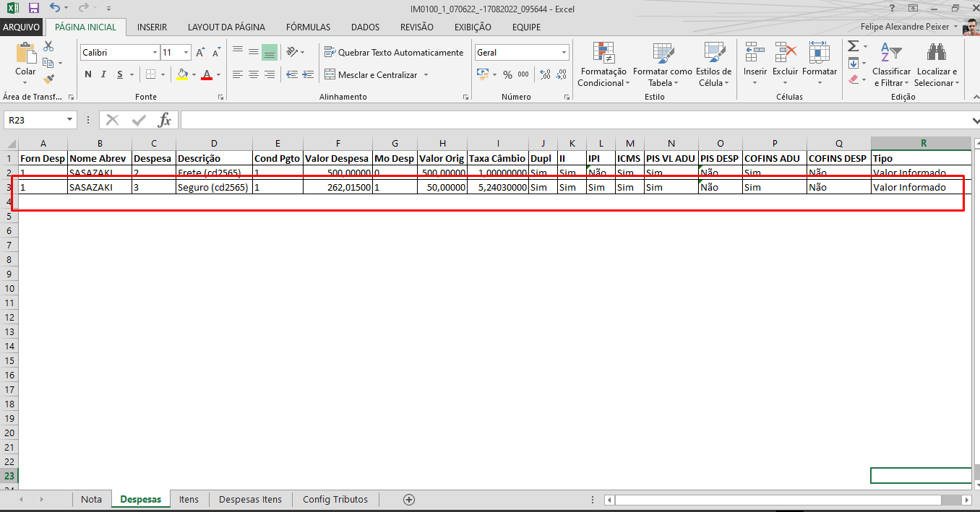Select the Format Painter brush icon
This screenshot has height=512, width=980.
coord(49,79)
